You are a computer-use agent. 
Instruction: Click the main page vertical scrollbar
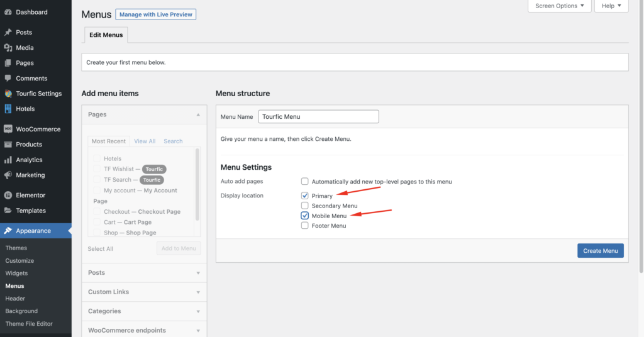641,135
